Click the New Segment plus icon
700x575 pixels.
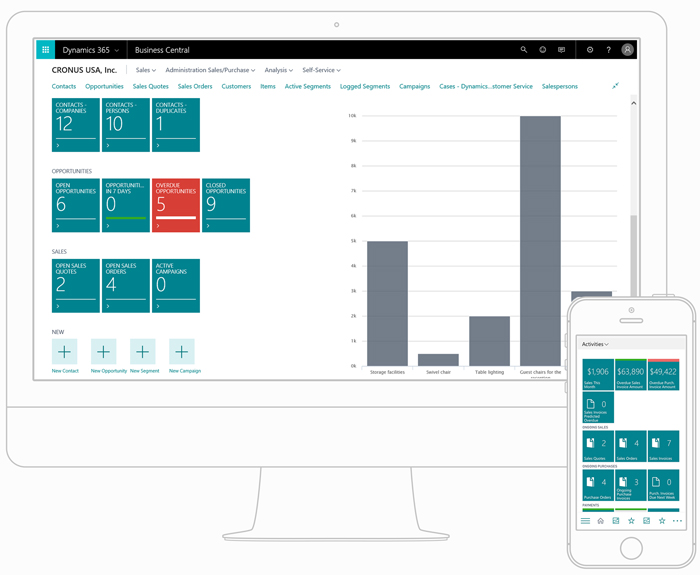pyautogui.click(x=142, y=351)
